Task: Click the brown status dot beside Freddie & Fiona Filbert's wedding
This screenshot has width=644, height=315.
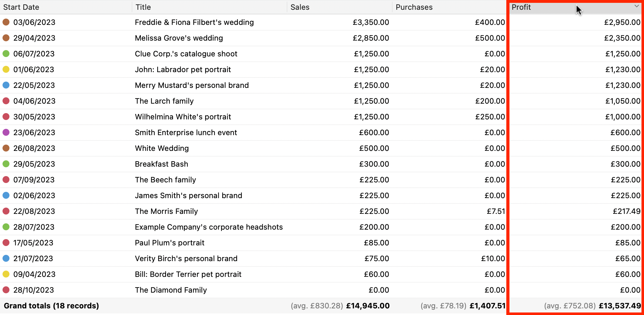Action: pos(6,22)
